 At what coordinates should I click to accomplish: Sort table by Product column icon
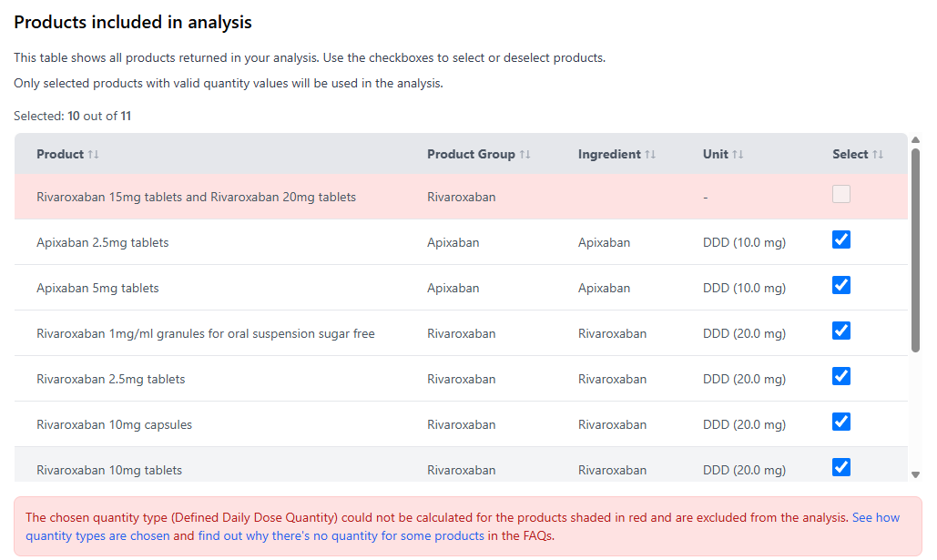[93, 155]
